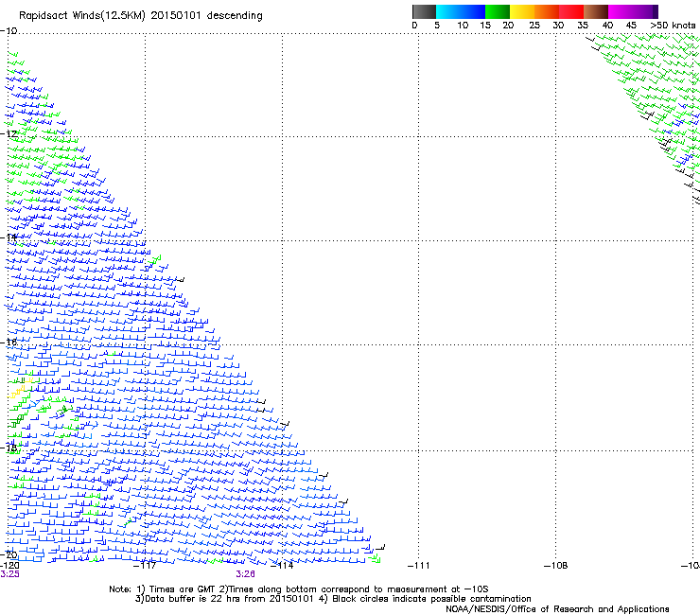Pick the red 30-35 knots color bar segment
Image resolution: width=700 pixels, height=615 pixels.
(571, 11)
